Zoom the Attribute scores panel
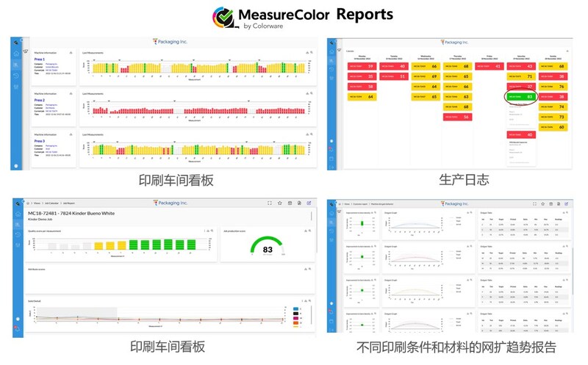The width and height of the screenshot is (588, 365). (x=309, y=269)
